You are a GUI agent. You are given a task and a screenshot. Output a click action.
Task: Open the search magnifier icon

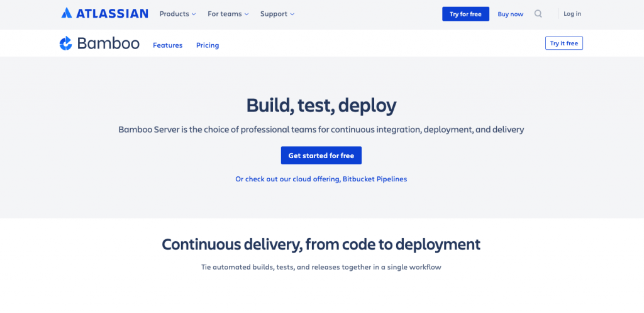(538, 14)
